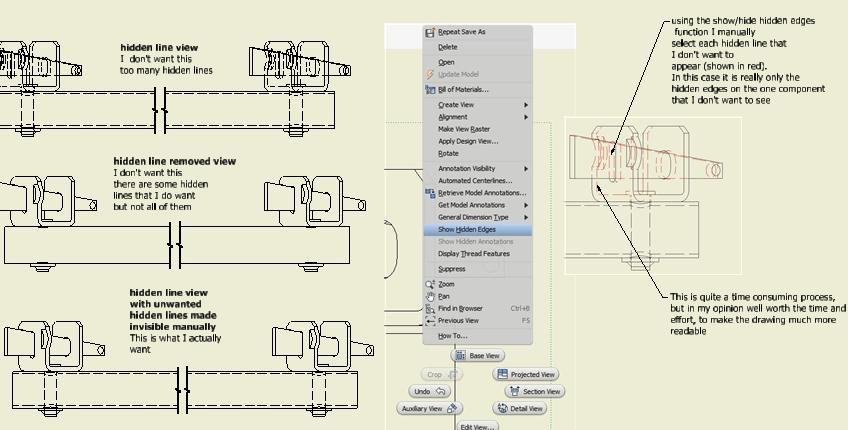Select Automated Centerlines menu entry
The width and height of the screenshot is (848, 430).
point(477,181)
